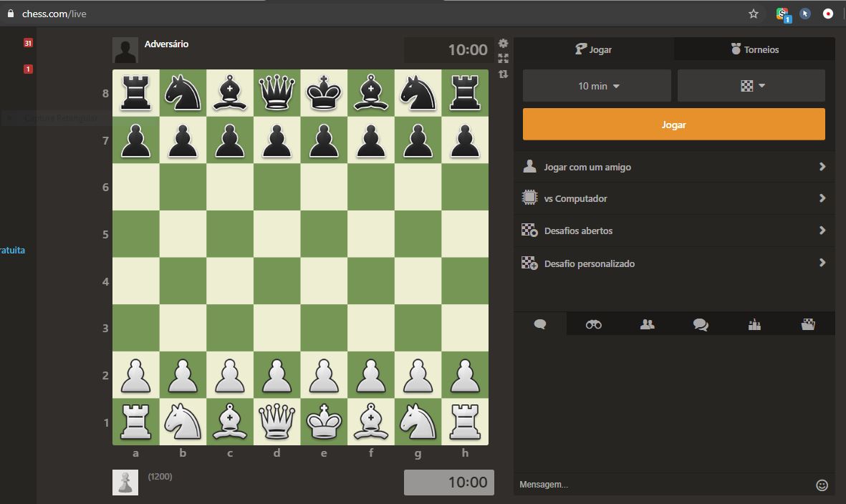Choose Jogar com um amigo

[673, 167]
